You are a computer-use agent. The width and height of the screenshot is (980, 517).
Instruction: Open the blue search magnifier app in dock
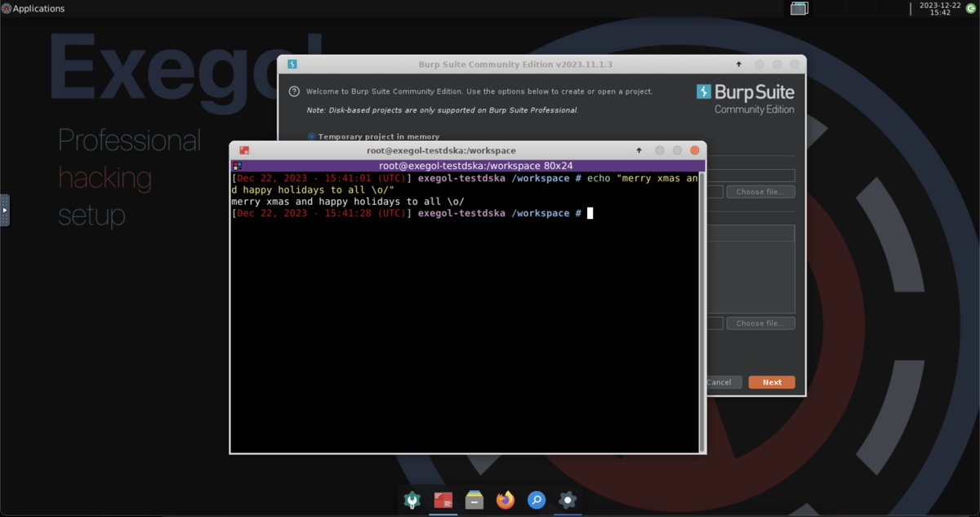point(537,500)
